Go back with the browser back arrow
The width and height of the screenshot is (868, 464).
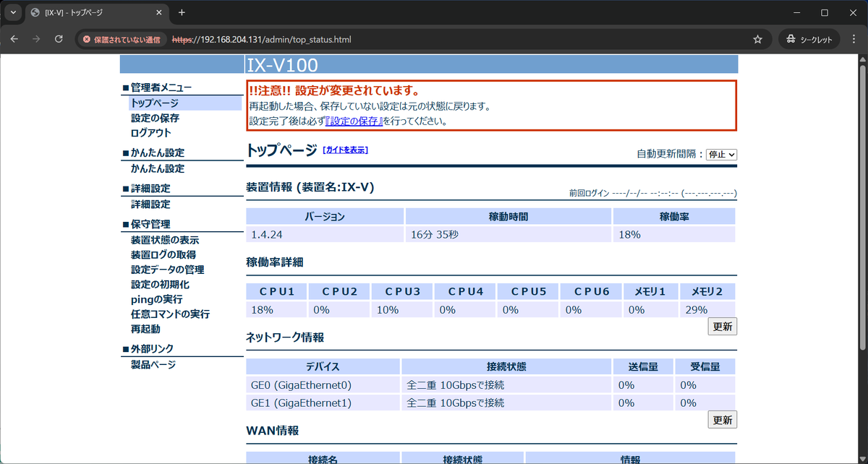[14, 39]
